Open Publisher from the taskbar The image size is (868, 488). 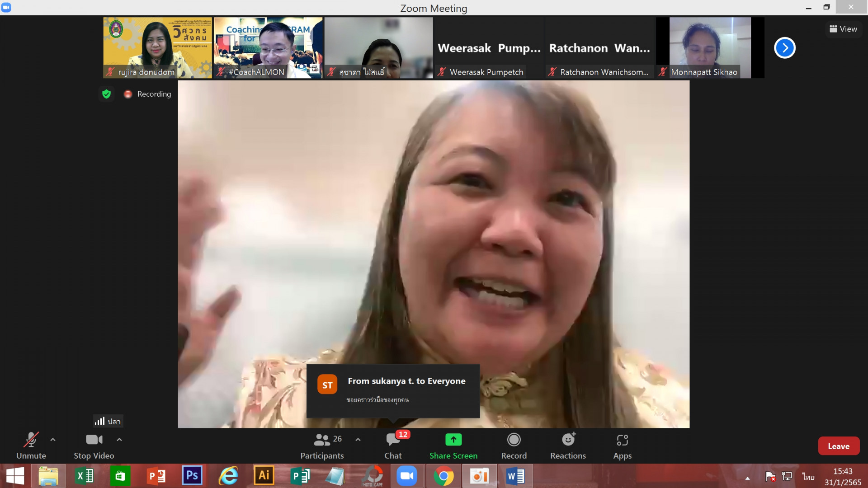(x=300, y=476)
